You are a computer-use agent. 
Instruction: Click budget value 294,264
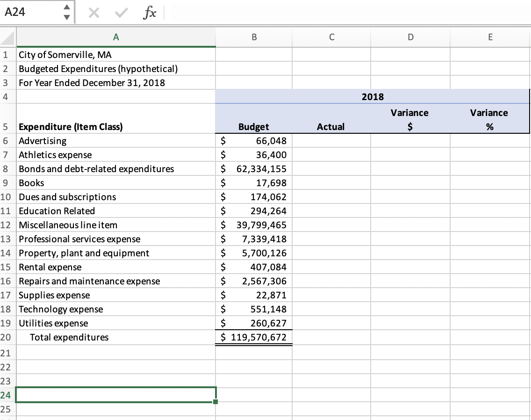(254, 211)
